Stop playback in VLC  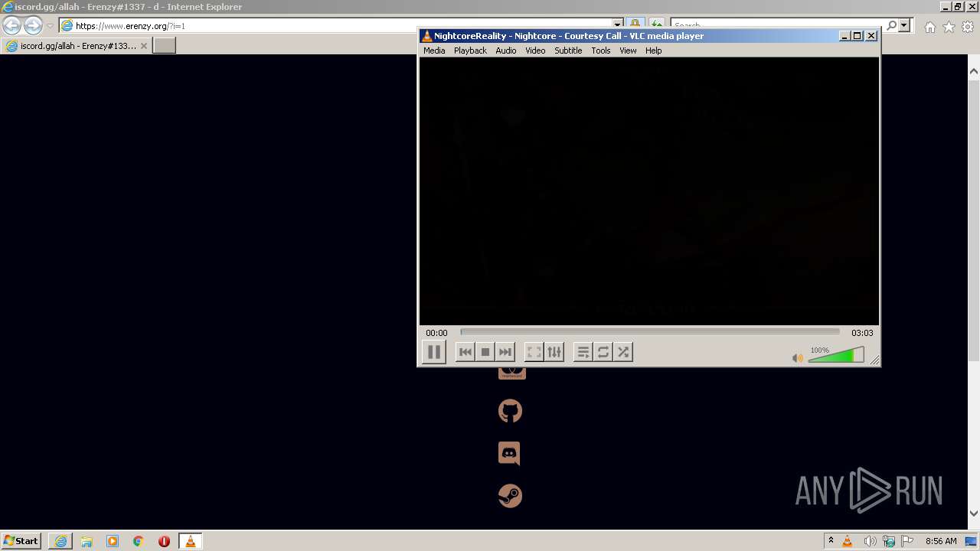(485, 352)
